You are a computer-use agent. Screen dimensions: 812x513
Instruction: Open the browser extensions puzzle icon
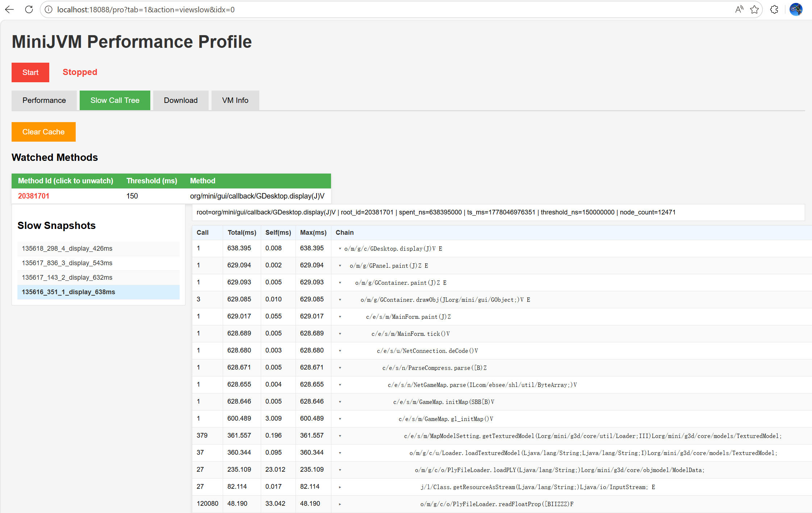[x=774, y=10]
